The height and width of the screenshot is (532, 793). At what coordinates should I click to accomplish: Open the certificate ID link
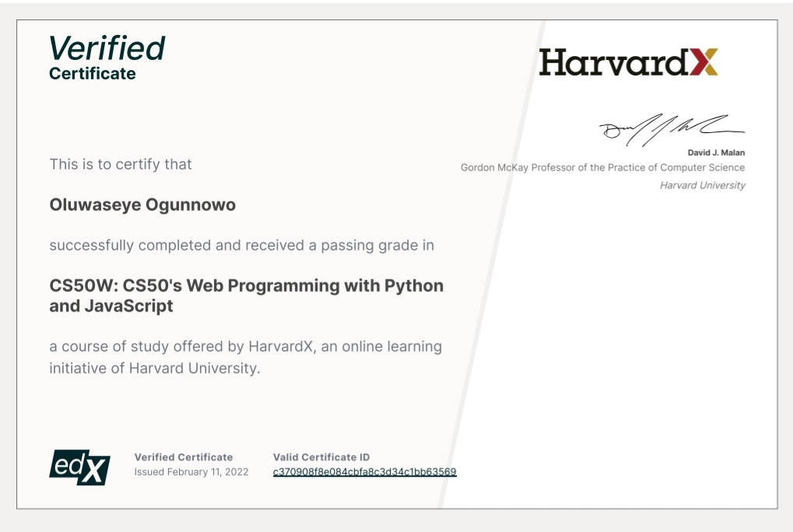(364, 472)
